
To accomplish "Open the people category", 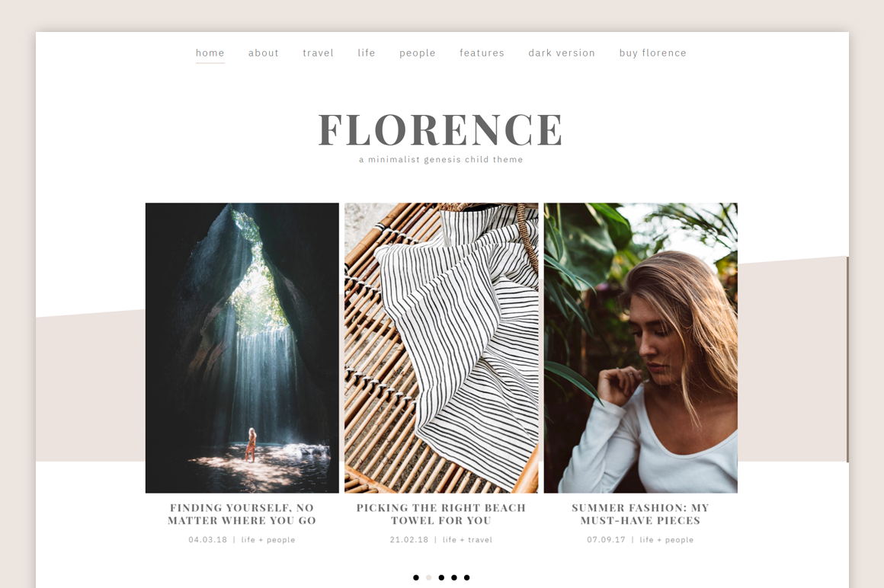I will coord(417,53).
